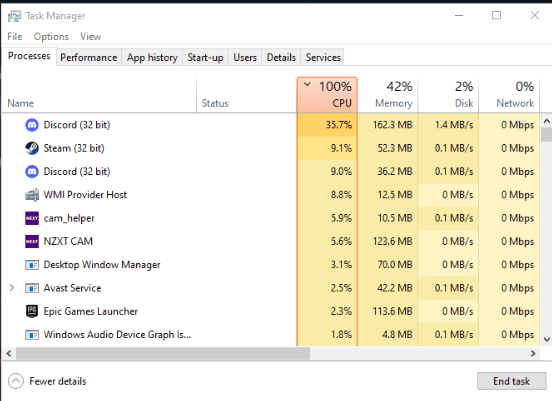This screenshot has width=552, height=401.
Task: Select the Desktop Window Manager name
Action: (102, 265)
